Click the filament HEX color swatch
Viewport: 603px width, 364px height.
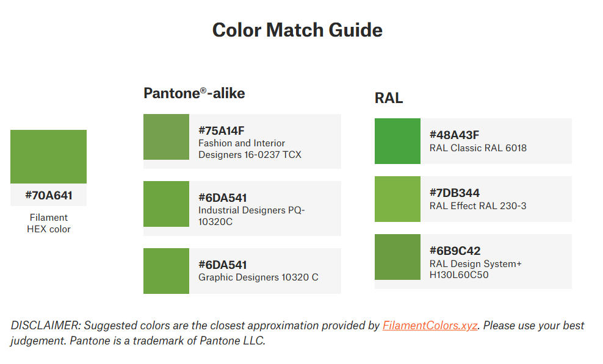pyautogui.click(x=48, y=156)
